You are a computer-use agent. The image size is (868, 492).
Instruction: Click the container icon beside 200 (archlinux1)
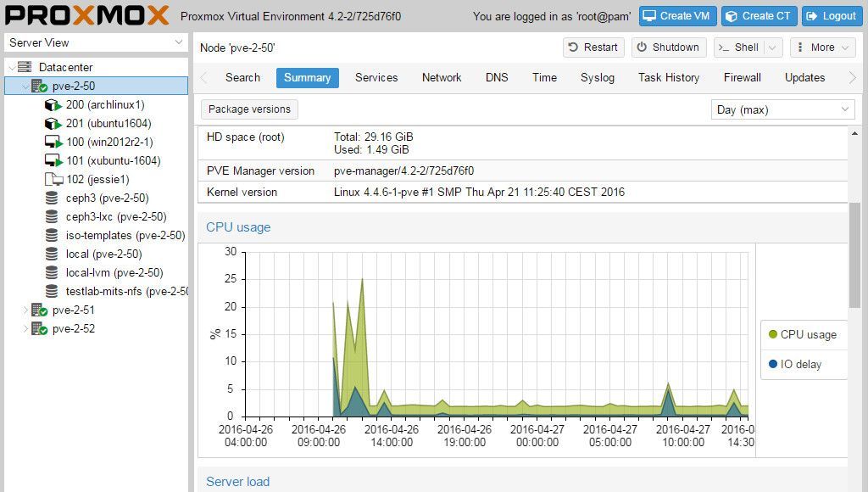[51, 105]
